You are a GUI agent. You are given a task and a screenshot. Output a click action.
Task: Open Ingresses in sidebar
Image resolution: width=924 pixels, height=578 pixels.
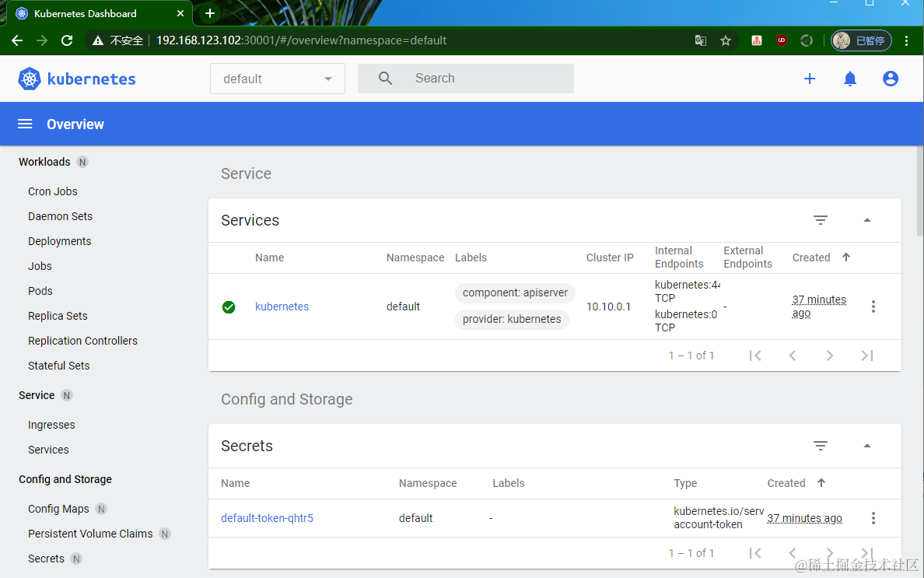tap(51, 425)
